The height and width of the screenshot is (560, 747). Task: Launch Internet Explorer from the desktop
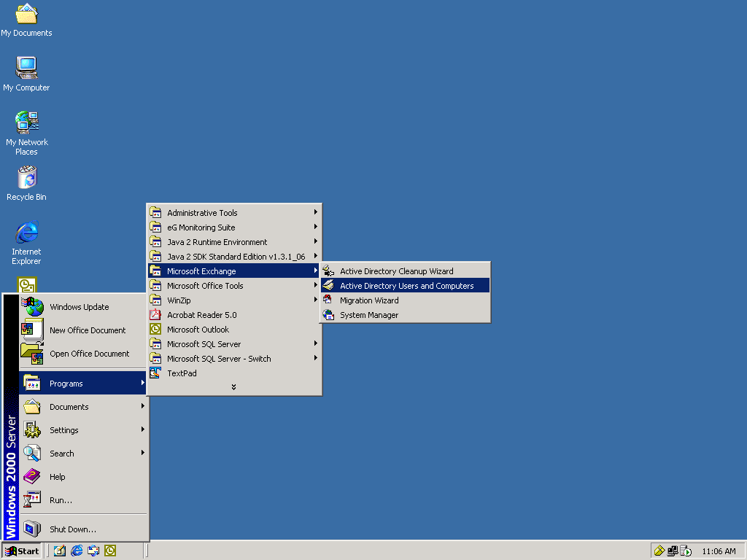click(x=27, y=242)
